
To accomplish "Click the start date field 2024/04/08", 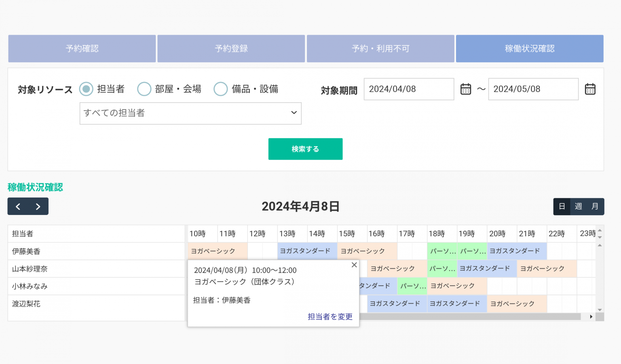I will (x=408, y=89).
